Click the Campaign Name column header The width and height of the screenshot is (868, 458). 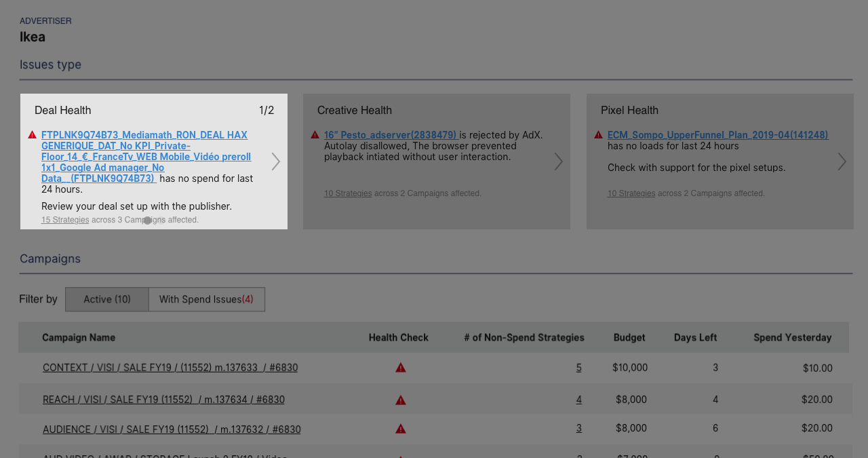(79, 337)
